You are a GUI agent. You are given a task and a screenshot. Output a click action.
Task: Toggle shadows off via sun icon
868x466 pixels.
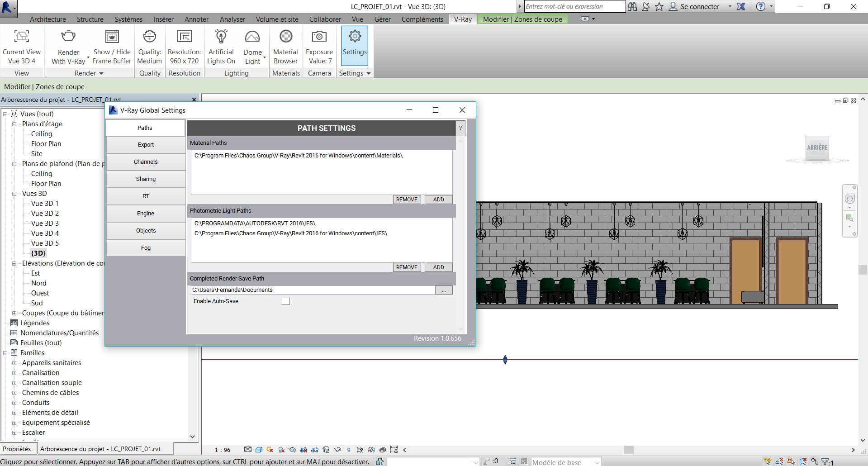270,450
